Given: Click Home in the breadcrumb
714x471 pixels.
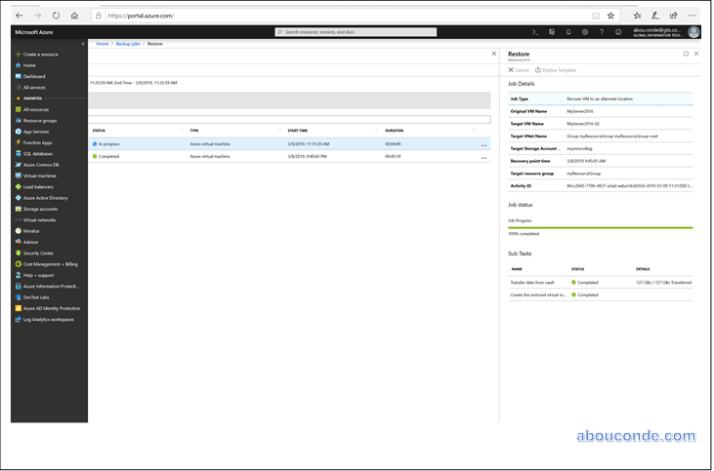Looking at the screenshot, I should [x=102, y=44].
